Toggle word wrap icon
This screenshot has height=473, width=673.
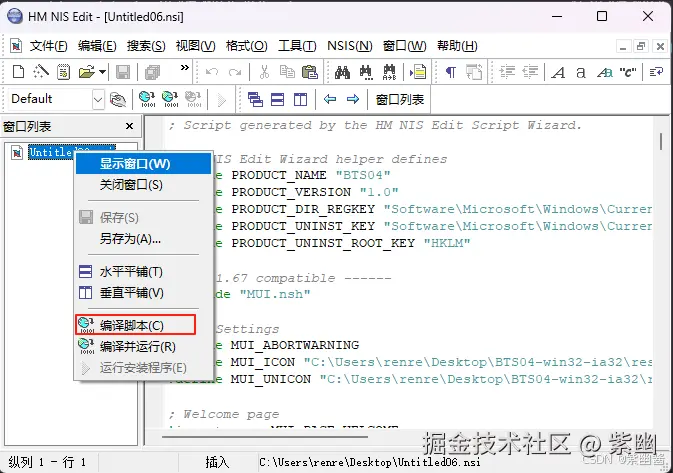(x=656, y=72)
